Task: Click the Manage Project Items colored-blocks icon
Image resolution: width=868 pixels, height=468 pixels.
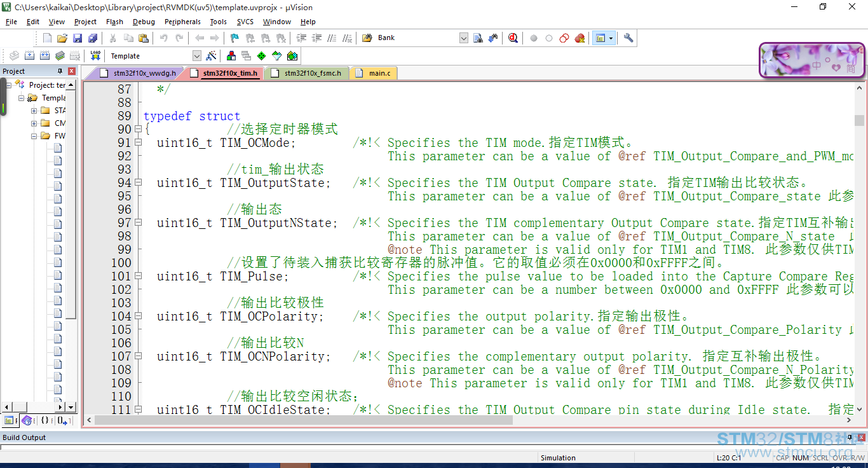Action: coord(231,56)
